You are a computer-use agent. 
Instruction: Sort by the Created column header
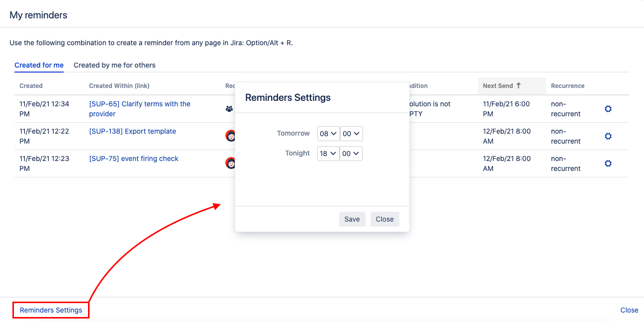point(31,85)
